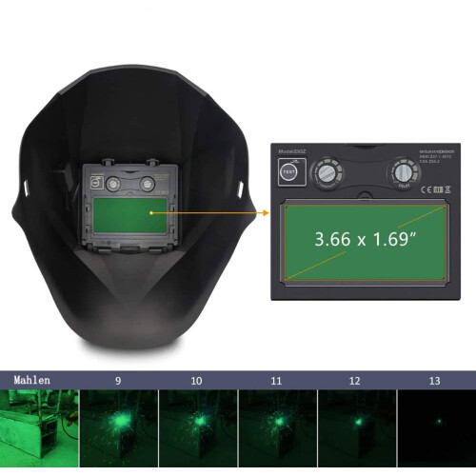Click the orange dot on helmet's green lens
476x476 pixels.
tap(151, 213)
